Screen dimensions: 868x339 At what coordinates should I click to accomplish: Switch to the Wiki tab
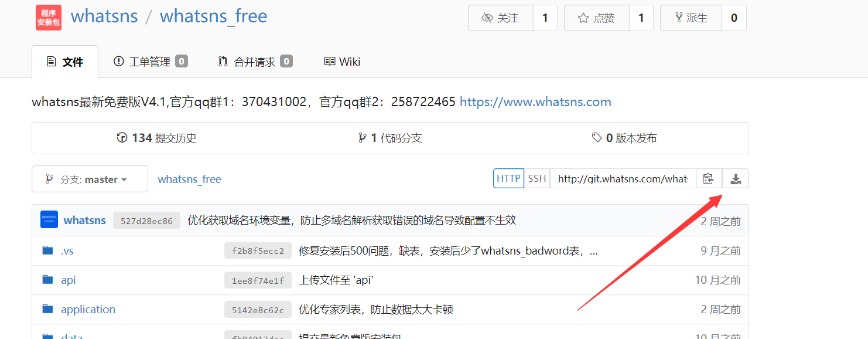point(342,62)
